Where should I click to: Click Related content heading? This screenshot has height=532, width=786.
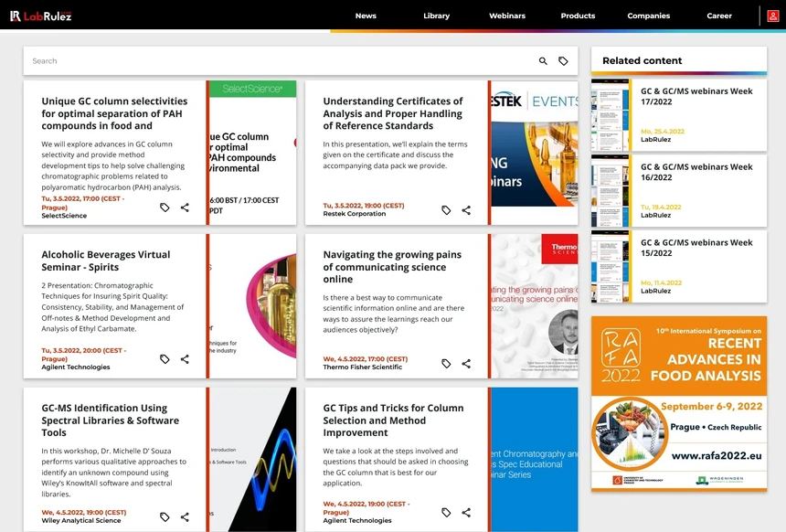pyautogui.click(x=643, y=60)
